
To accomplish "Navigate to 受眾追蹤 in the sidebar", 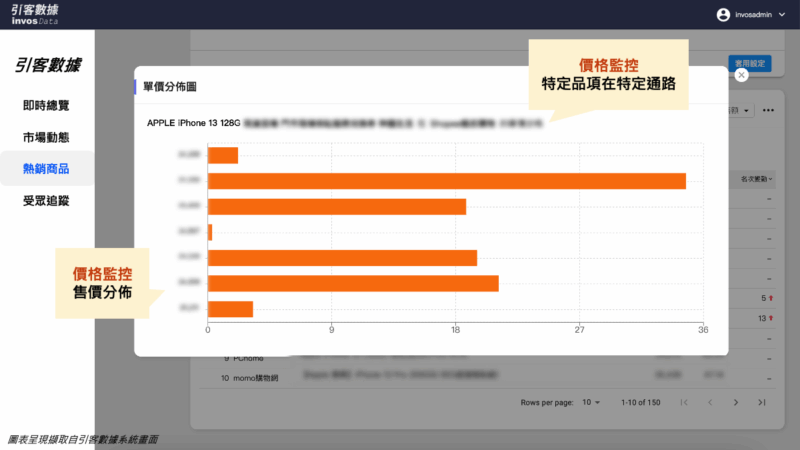I will [x=46, y=201].
